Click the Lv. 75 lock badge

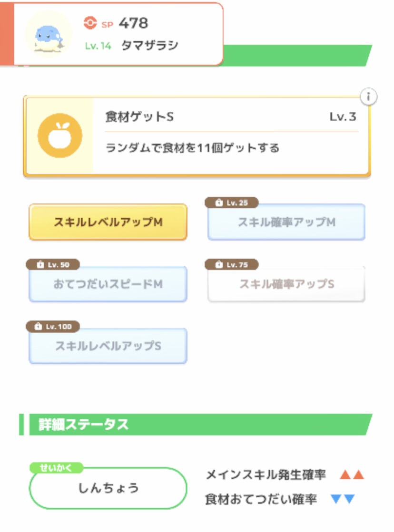pyautogui.click(x=232, y=264)
